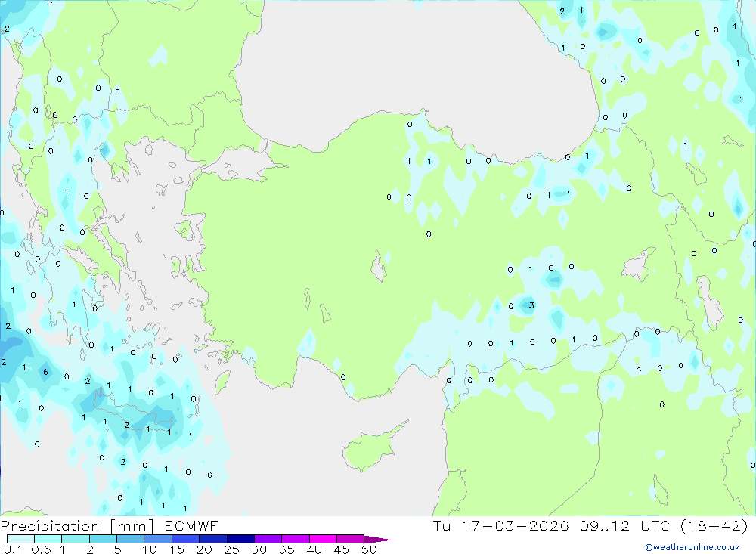Click the legend scale label '30'
Viewport: 756px width, 554px height.
259,549
